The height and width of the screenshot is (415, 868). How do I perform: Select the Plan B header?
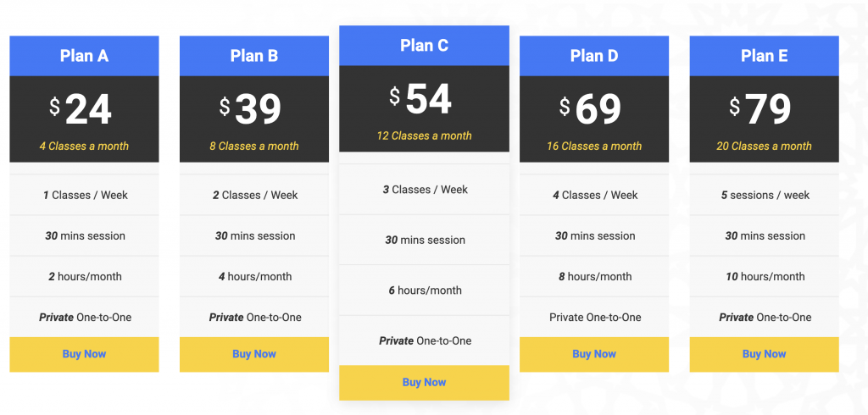pos(254,56)
